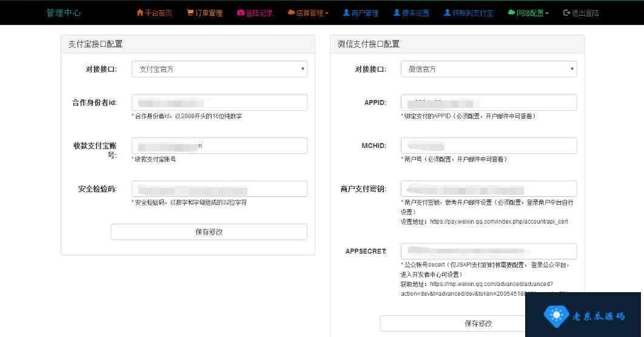
Task: Click the 收款支付宝账号 input field
Action: coord(219,146)
